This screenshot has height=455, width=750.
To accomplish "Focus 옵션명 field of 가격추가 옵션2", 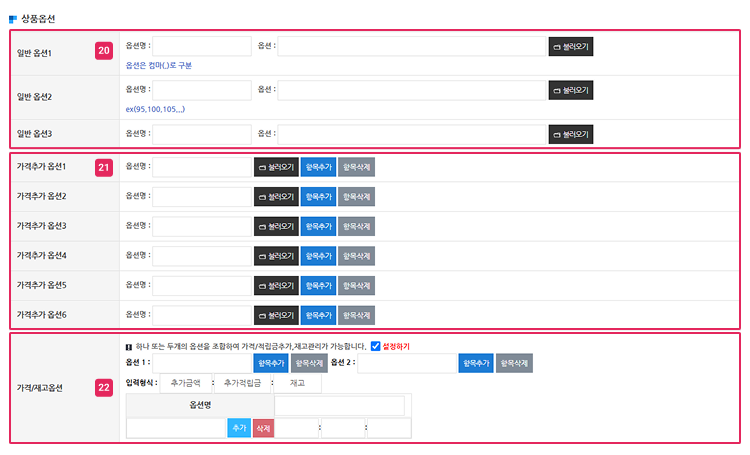I will pyautogui.click(x=202, y=197).
